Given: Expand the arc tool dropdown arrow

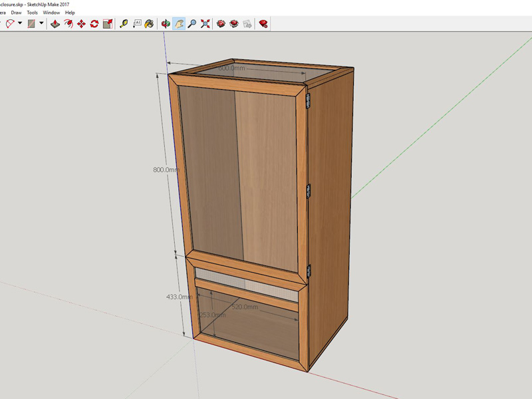Looking at the screenshot, I should pyautogui.click(x=20, y=23).
